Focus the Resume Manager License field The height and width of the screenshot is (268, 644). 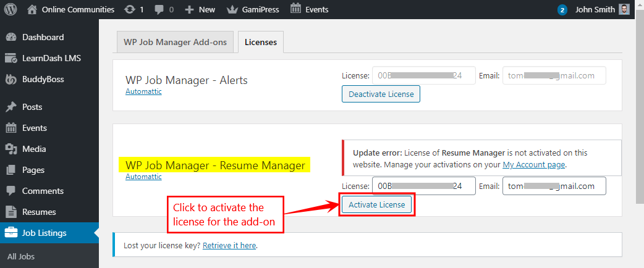(x=424, y=186)
